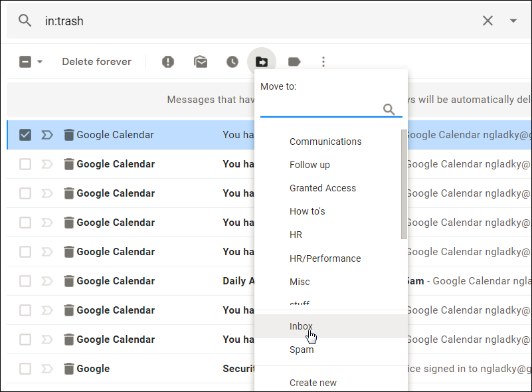The width and height of the screenshot is (532, 392).
Task: Open the search options dropdown arrow
Action: (x=513, y=21)
